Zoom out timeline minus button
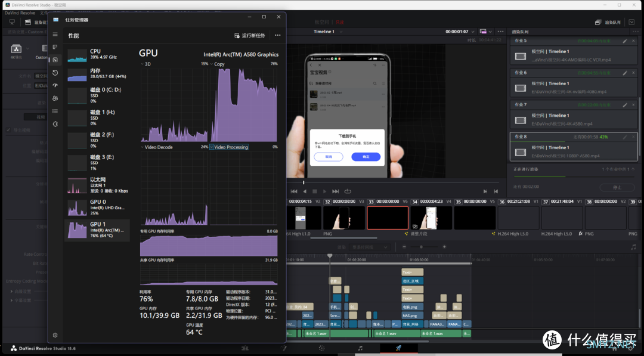644x356 pixels. 404,247
